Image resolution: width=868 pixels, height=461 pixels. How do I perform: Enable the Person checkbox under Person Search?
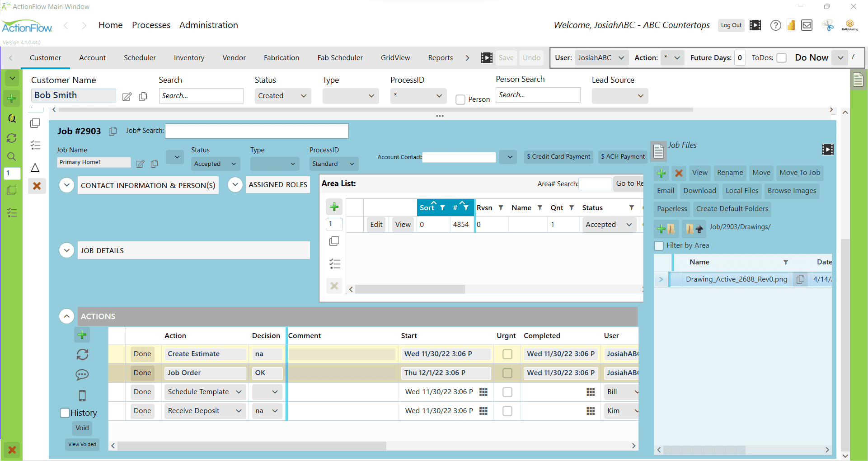[x=460, y=99]
